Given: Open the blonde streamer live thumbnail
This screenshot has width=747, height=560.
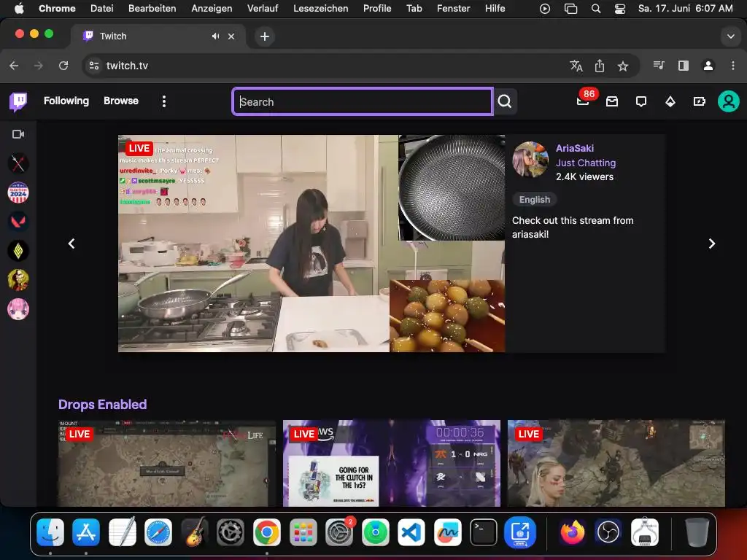Looking at the screenshot, I should point(616,463).
